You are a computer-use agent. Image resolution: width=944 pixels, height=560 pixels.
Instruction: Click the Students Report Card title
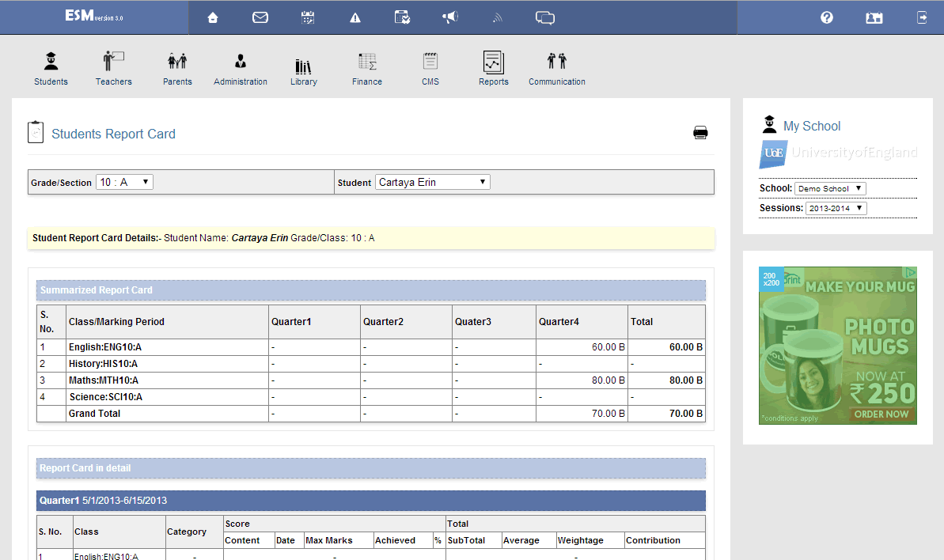tap(113, 134)
